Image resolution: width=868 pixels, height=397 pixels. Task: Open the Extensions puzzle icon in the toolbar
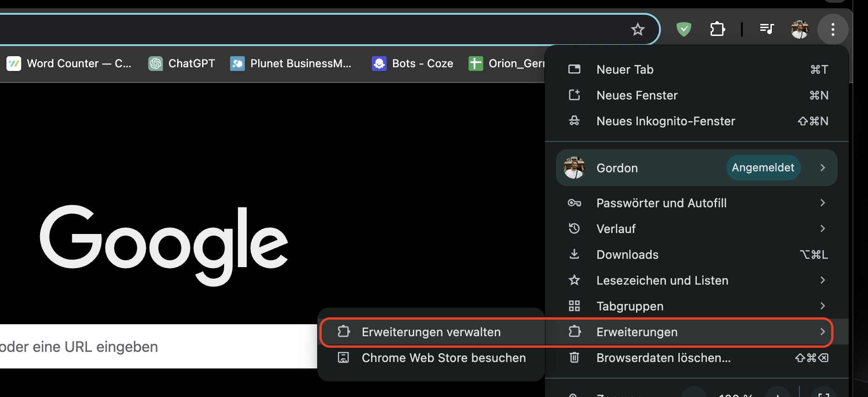pos(718,29)
